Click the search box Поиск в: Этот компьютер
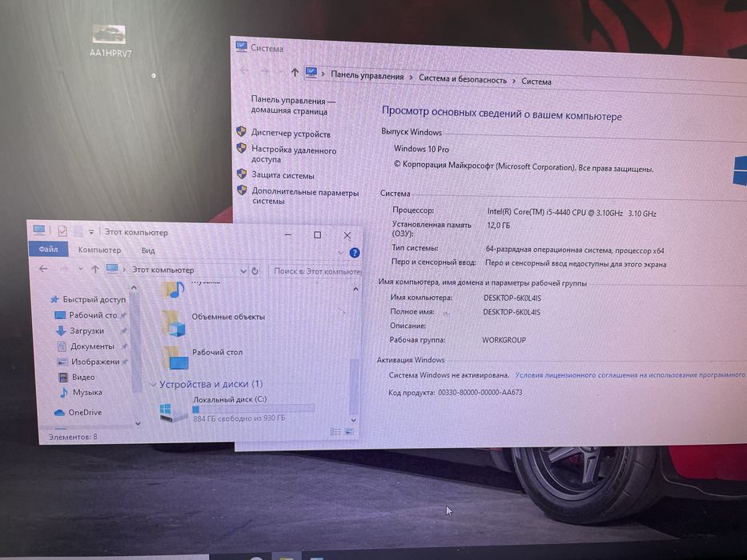747x560 pixels. [x=315, y=271]
